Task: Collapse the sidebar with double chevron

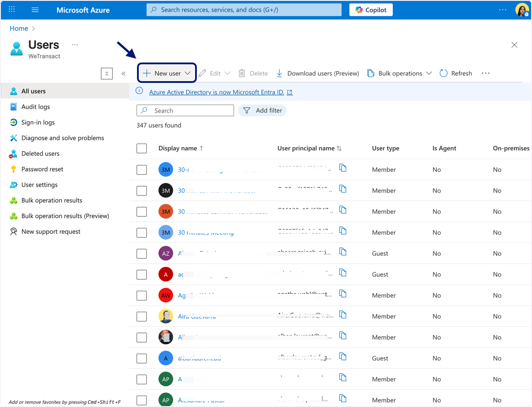Action: pos(123,74)
